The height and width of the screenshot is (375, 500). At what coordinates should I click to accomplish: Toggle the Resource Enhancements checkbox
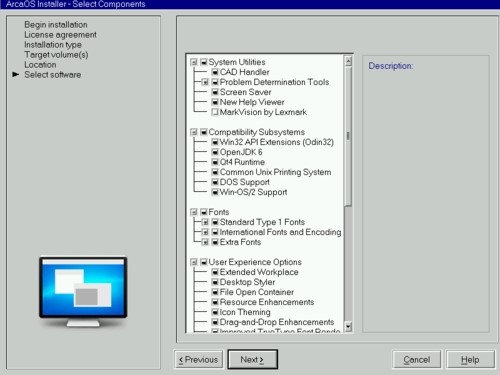coord(215,302)
